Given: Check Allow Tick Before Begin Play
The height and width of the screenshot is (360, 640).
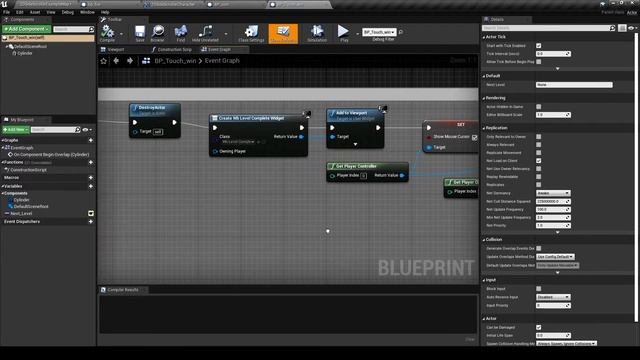Looking at the screenshot, I should pyautogui.click(x=539, y=62).
